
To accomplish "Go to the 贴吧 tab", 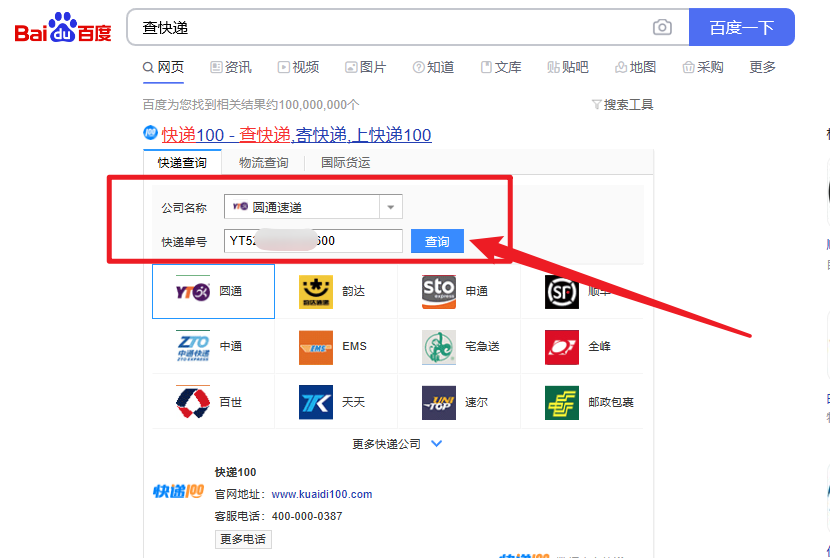I will tap(568, 67).
